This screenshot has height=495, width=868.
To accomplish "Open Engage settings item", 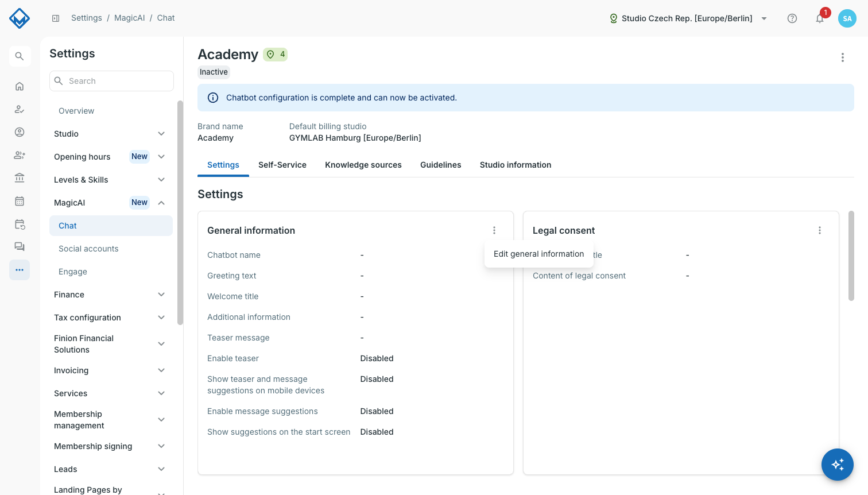I will tap(111, 272).
